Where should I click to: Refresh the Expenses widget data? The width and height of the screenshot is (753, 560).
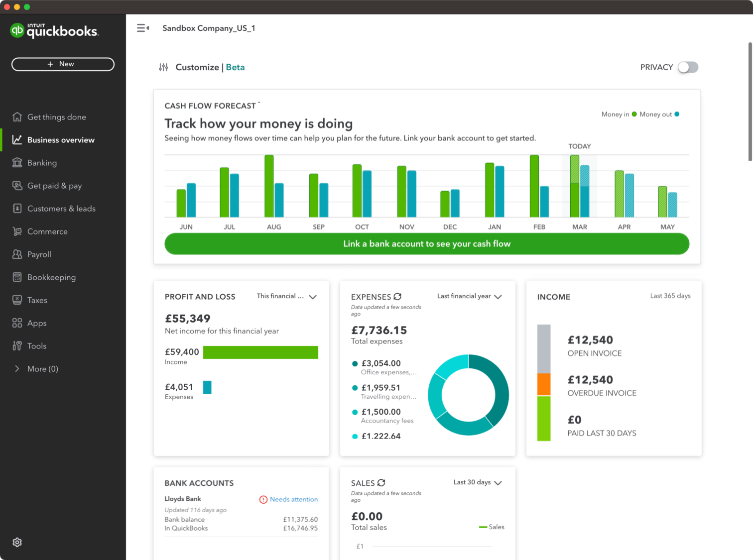pos(397,297)
